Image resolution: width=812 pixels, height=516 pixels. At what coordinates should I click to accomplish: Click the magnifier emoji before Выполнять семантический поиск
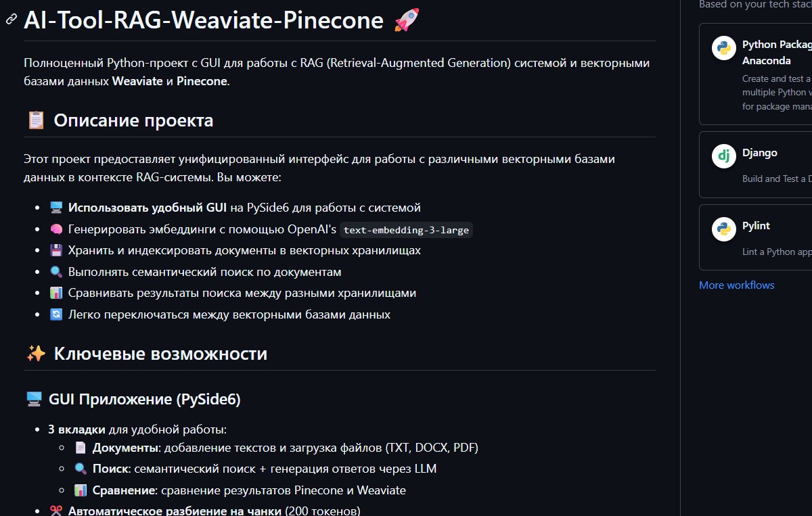[x=56, y=272]
